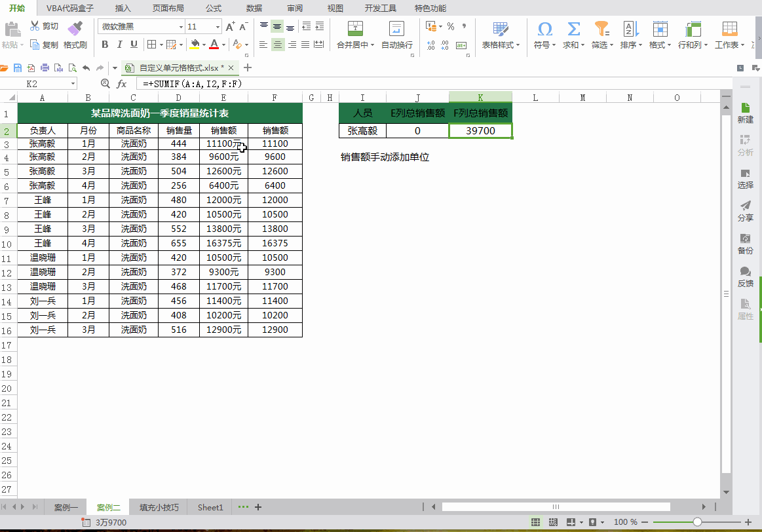Add a new sheet with the plus icon
This screenshot has width=762, height=532.
258,507
